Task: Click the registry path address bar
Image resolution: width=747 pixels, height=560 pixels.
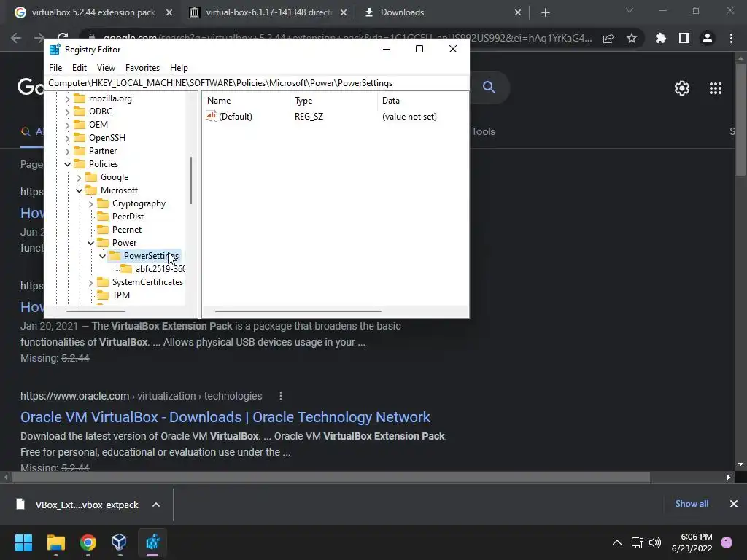Action: point(258,83)
